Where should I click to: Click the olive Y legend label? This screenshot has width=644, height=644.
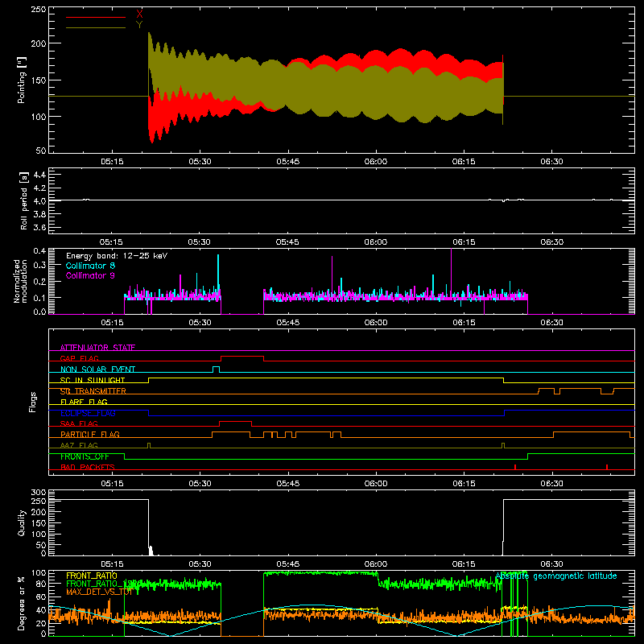[139, 24]
